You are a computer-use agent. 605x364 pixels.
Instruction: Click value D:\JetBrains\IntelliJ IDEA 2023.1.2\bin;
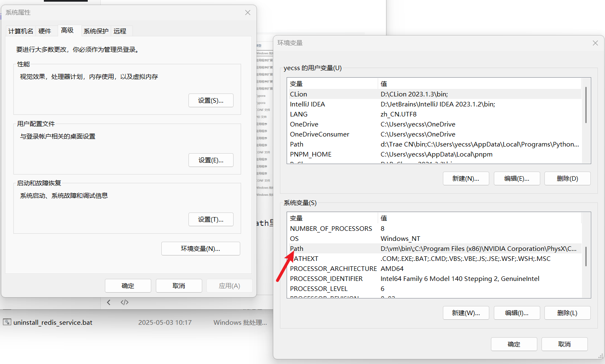point(438,104)
